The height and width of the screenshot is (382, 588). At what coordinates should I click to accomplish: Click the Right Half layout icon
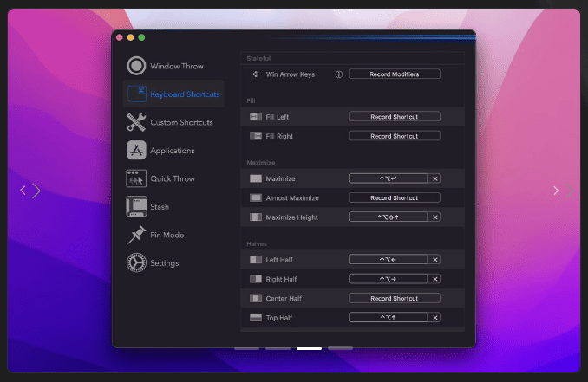click(x=256, y=279)
